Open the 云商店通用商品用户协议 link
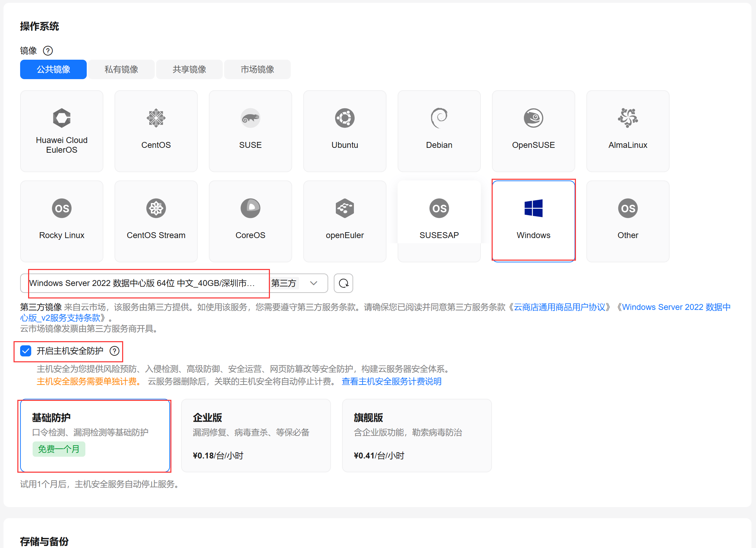This screenshot has height=548, width=756. point(560,307)
